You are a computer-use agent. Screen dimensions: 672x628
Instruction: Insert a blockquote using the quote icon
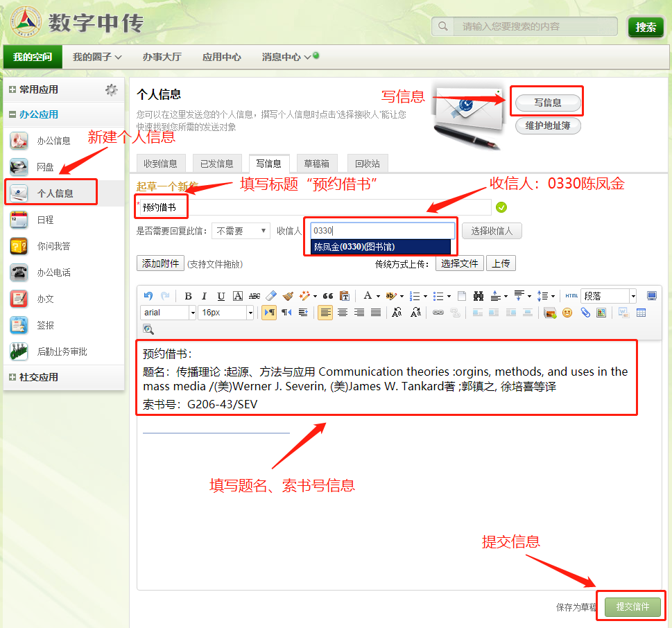tap(328, 296)
